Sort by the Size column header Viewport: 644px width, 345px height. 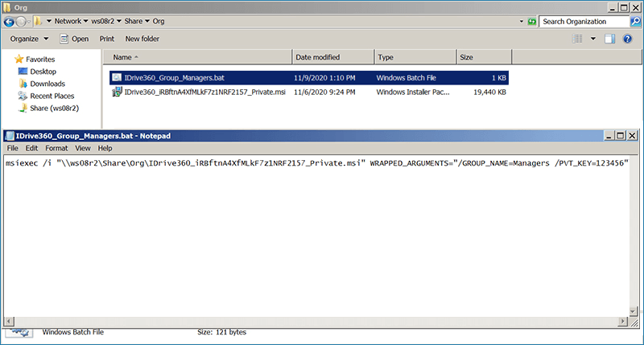485,57
